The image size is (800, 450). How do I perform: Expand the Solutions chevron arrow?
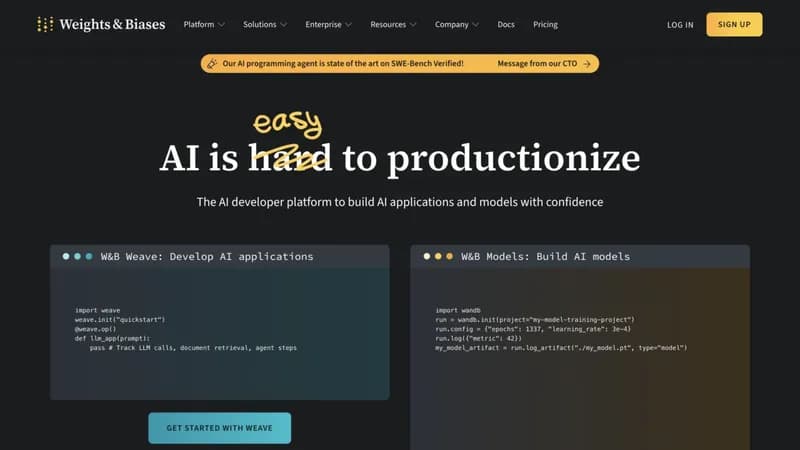(x=284, y=24)
